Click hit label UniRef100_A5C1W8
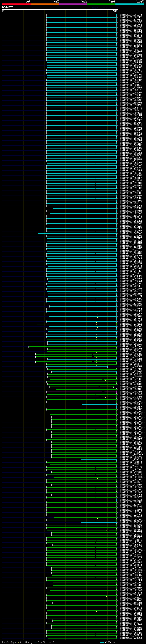The width and height of the screenshot is (146, 644). pos(131,390)
